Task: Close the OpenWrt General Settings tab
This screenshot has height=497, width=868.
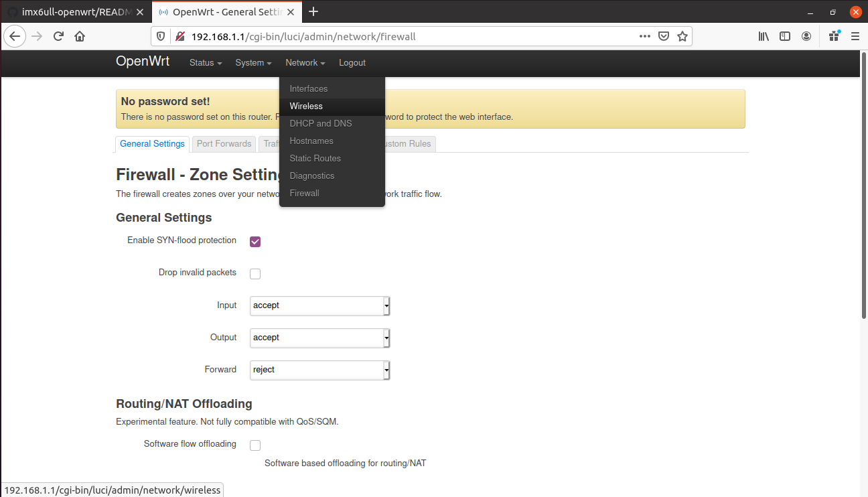Action: click(x=291, y=12)
